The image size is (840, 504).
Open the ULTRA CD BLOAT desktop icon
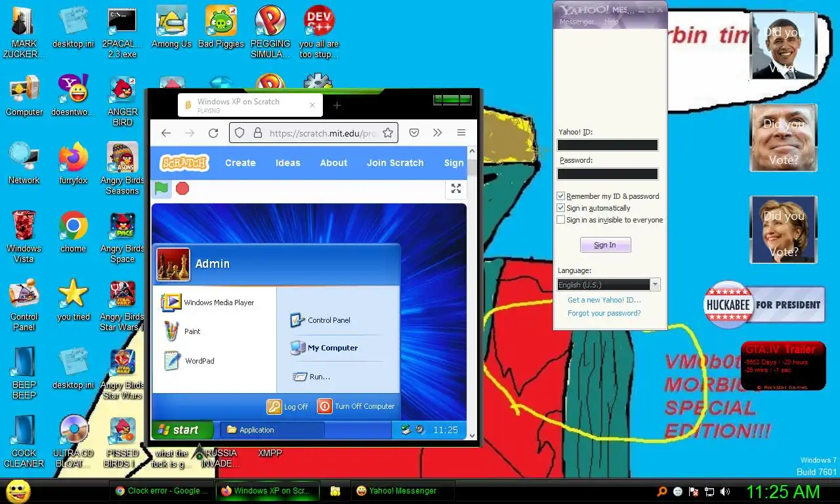pyautogui.click(x=73, y=442)
